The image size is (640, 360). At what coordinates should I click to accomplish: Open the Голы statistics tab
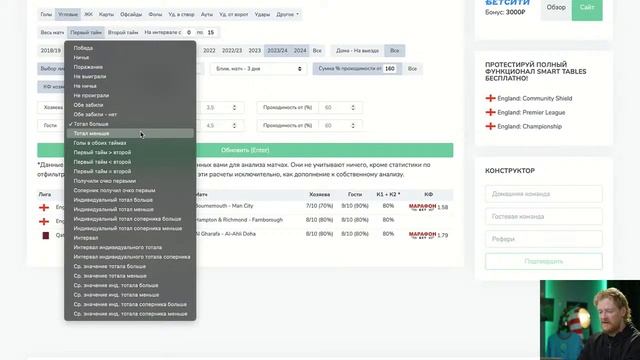[x=46, y=14]
